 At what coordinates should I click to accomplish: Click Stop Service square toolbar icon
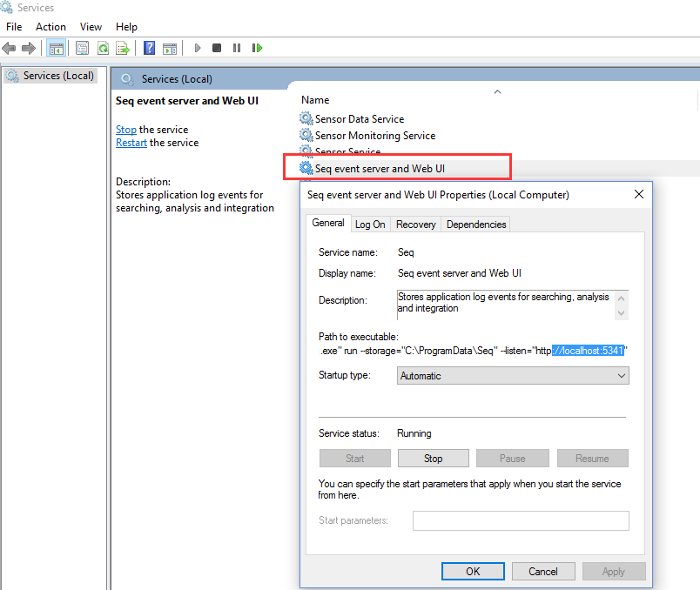pos(217,48)
